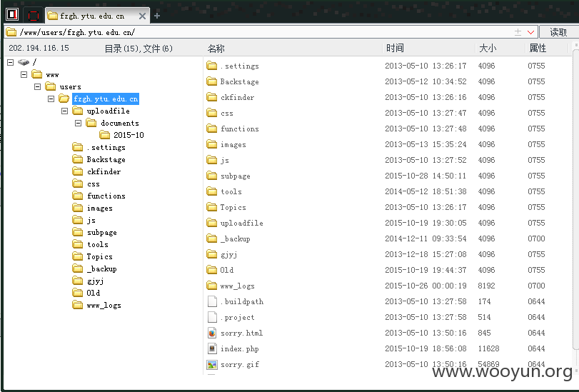Sort by 属性 column header
Image resolution: width=579 pixels, height=392 pixels.
[538, 48]
